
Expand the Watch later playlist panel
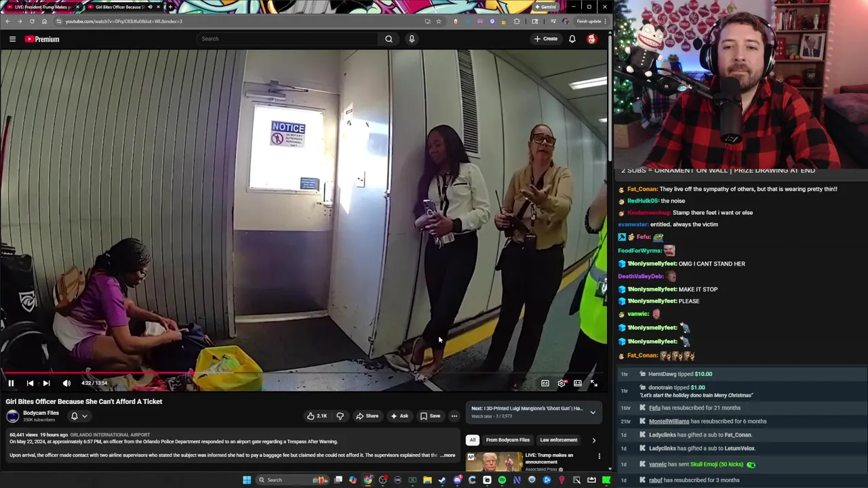(593, 412)
